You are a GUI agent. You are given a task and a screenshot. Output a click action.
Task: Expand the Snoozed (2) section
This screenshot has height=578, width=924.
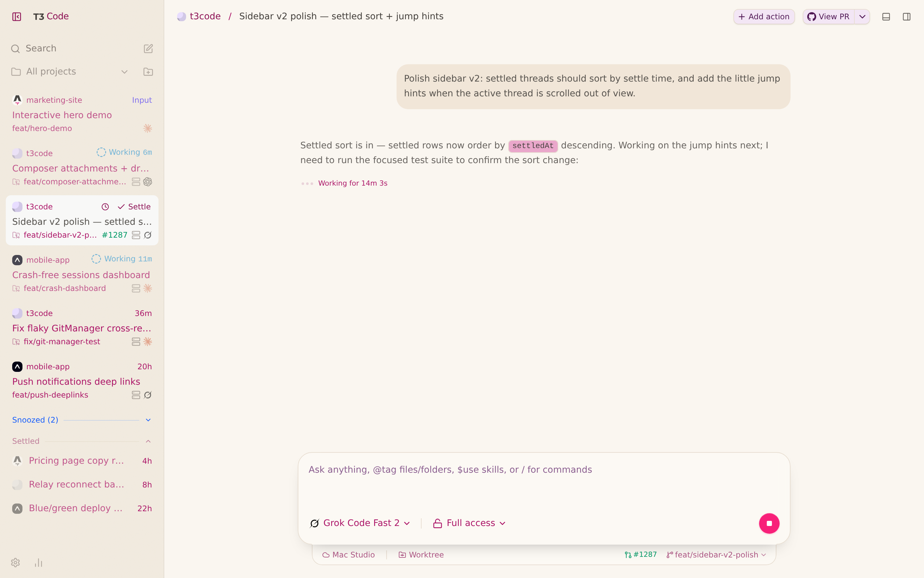coord(82,420)
